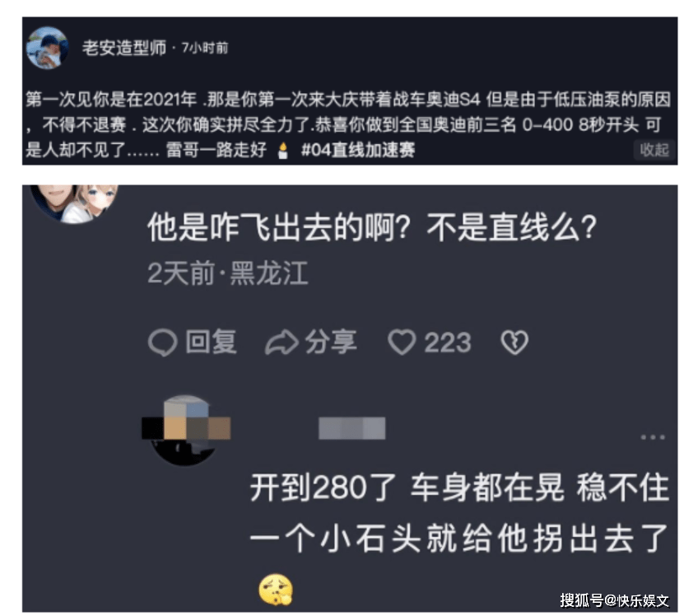The image size is (684, 616).
Task: Select the 分享 share label
Action: (331, 342)
